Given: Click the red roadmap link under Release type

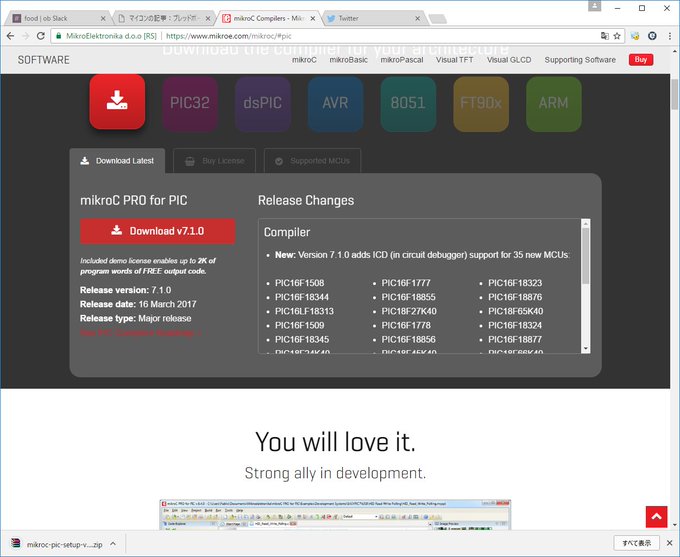Looking at the screenshot, I should click(141, 333).
